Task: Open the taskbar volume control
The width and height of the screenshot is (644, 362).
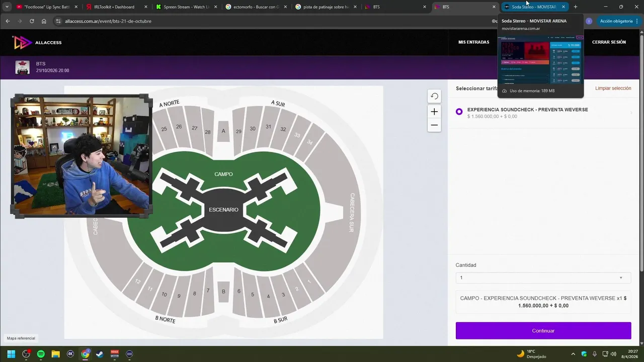Action: [x=613, y=354]
